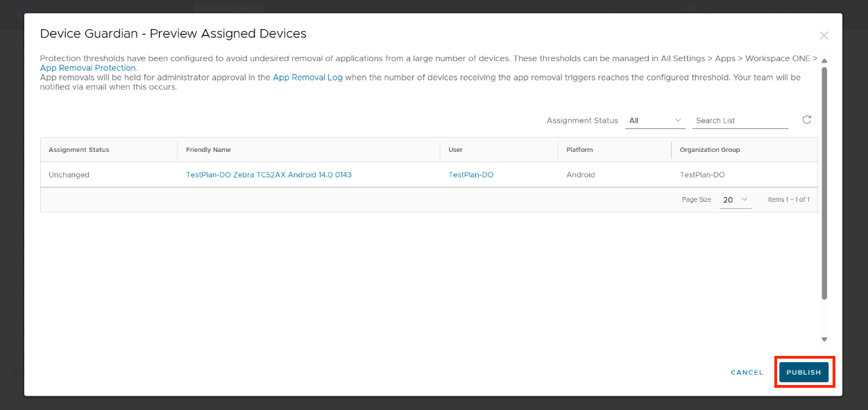Image resolution: width=868 pixels, height=410 pixels.
Task: Open the App Removal Log link
Action: [x=307, y=78]
